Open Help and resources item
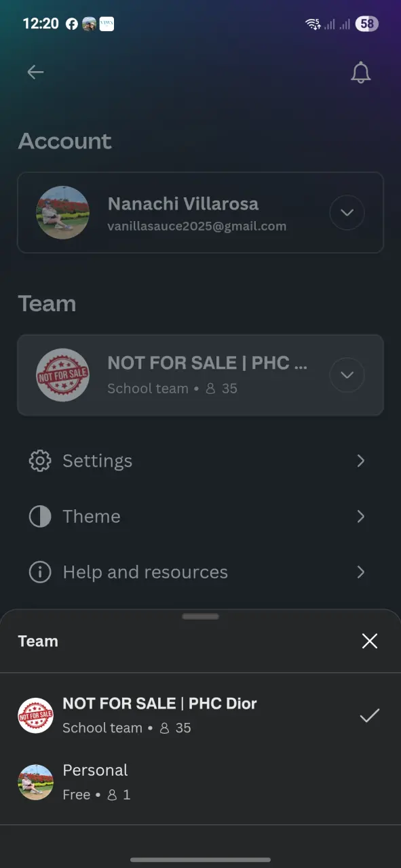401x868 pixels. (200, 572)
